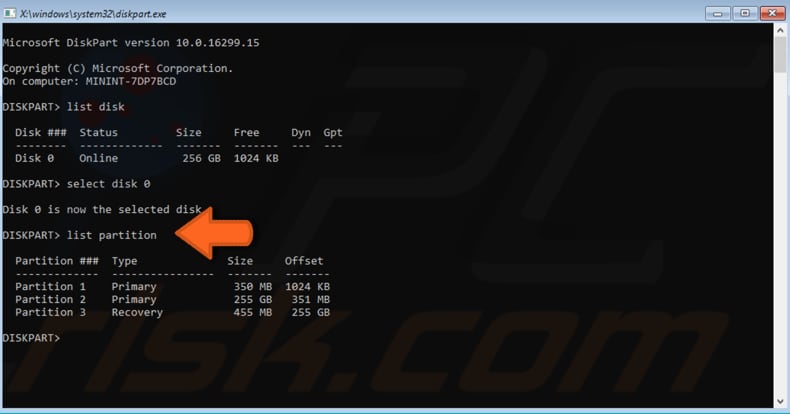Click the 'Dyn' column header
Image resolution: width=790 pixels, height=414 pixels.
click(x=301, y=133)
